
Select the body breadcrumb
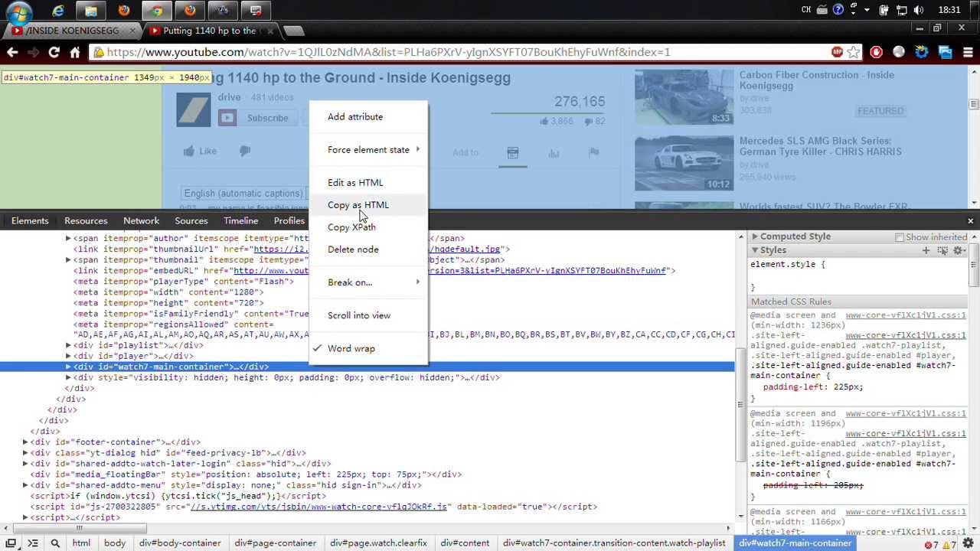(115, 543)
